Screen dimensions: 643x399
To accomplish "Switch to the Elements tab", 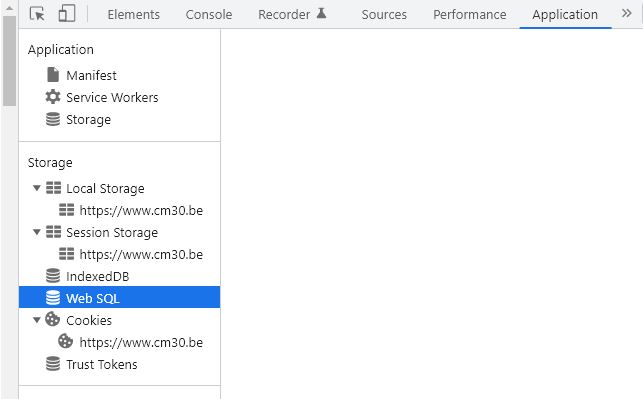I will pos(134,14).
